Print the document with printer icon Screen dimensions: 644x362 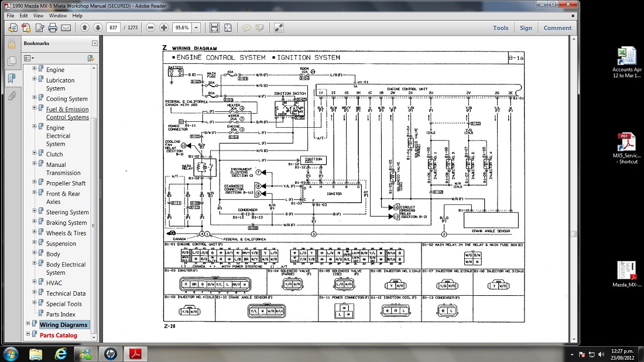coord(53,28)
